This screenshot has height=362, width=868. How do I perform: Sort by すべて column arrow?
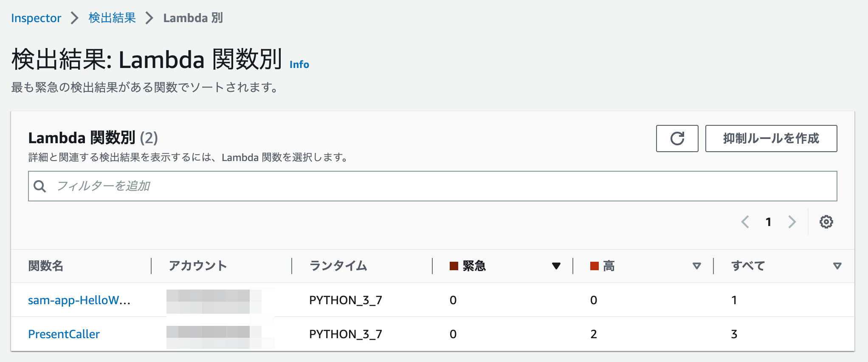[x=837, y=266]
